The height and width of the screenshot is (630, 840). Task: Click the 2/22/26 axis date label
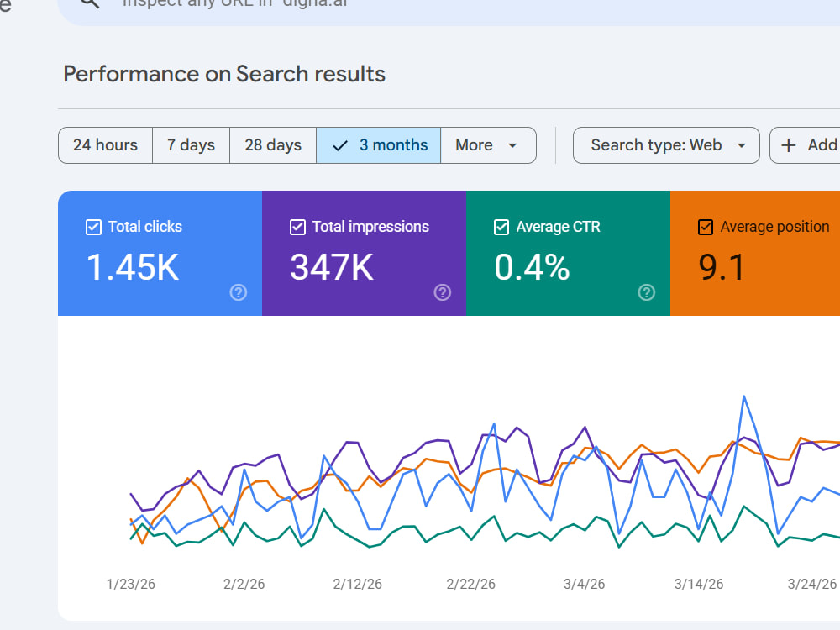[471, 584]
